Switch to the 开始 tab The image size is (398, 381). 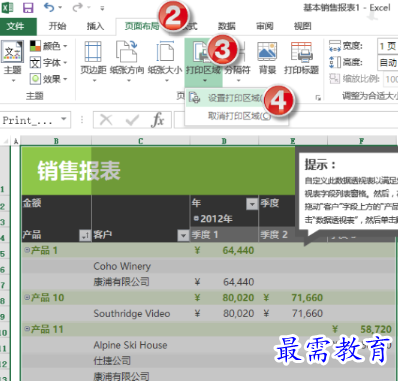tap(57, 26)
